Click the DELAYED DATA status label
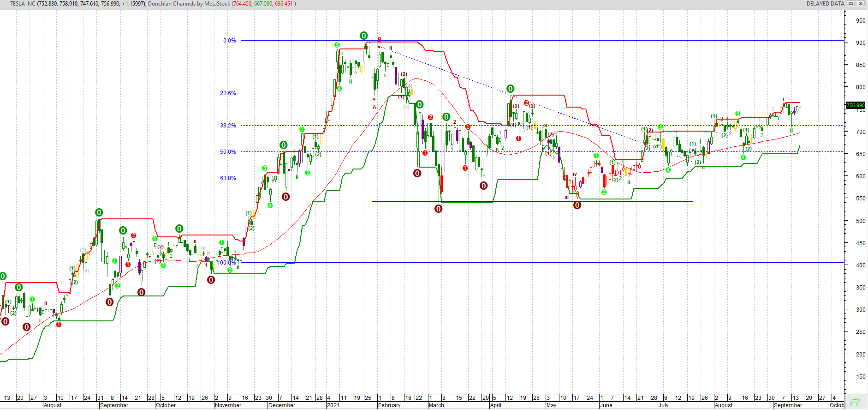 tap(825, 4)
